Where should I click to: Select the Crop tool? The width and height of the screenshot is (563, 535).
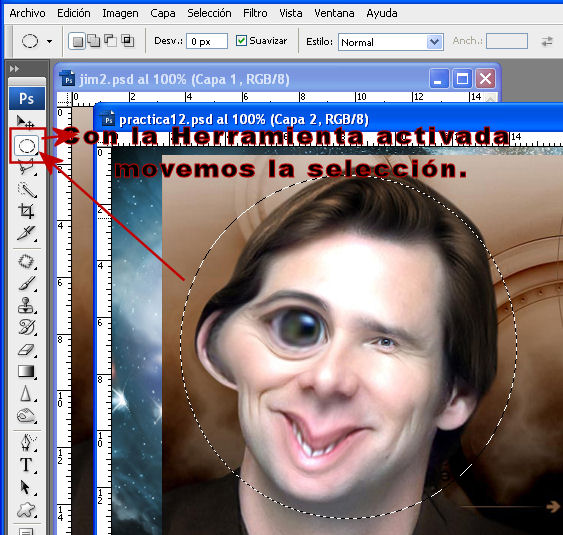[27, 211]
